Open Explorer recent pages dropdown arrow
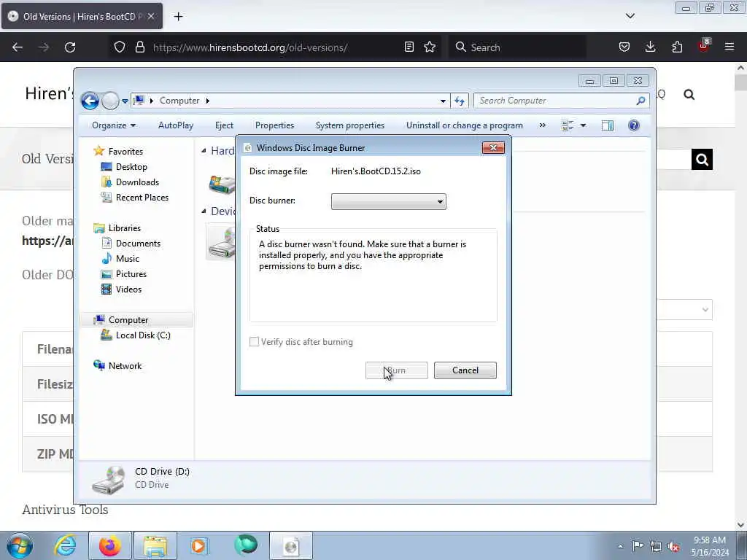Screen dimensions: 747x560 125,101
